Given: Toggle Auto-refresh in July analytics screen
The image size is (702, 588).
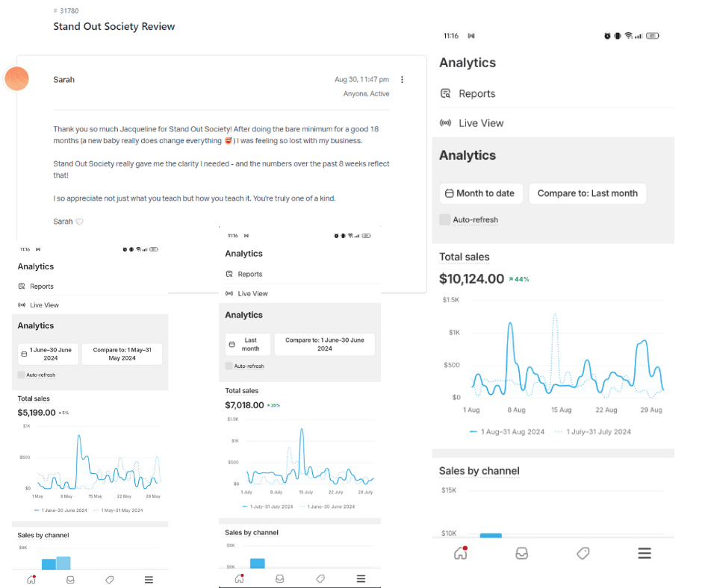Looking at the screenshot, I should (229, 366).
